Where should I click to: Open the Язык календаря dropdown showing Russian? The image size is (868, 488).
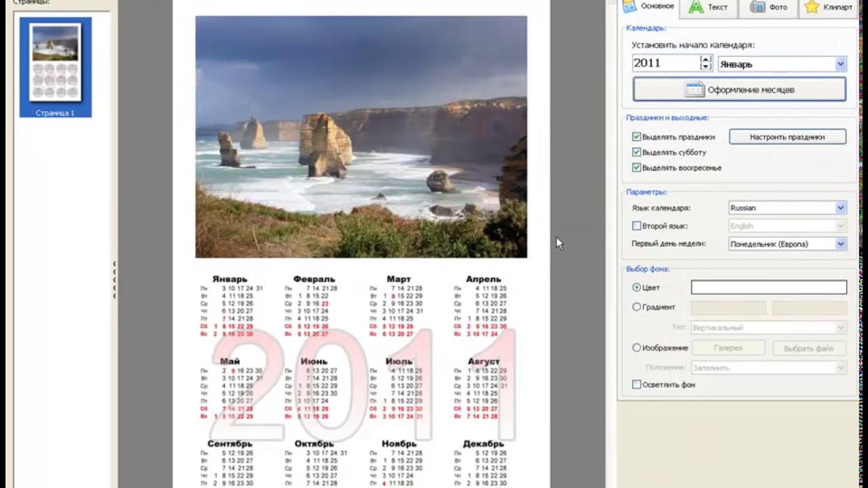(x=787, y=208)
